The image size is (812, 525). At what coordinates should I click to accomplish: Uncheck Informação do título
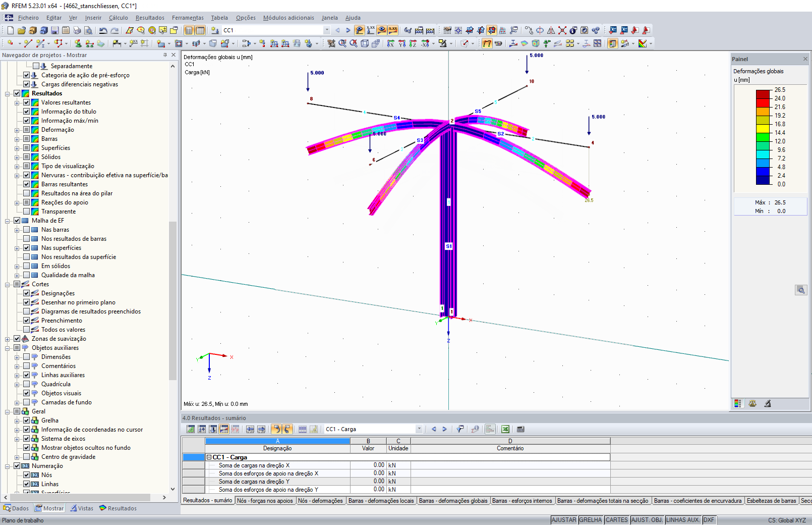pyautogui.click(x=27, y=112)
